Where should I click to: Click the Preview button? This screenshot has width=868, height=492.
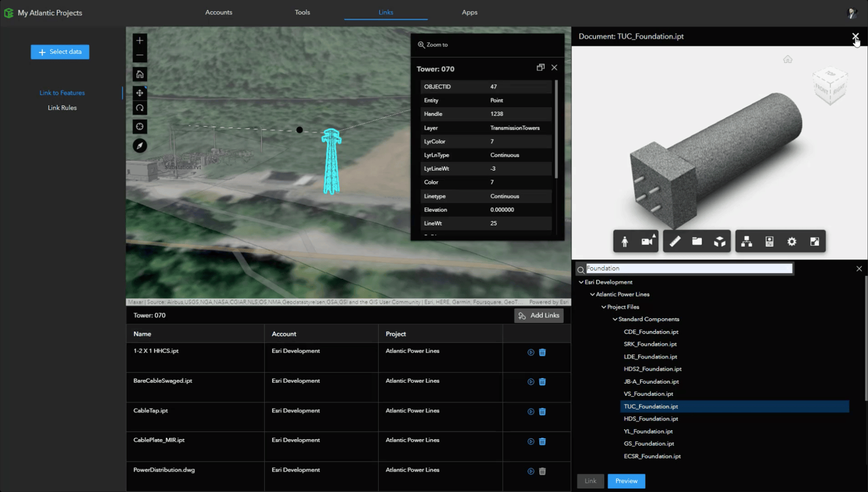(x=626, y=481)
